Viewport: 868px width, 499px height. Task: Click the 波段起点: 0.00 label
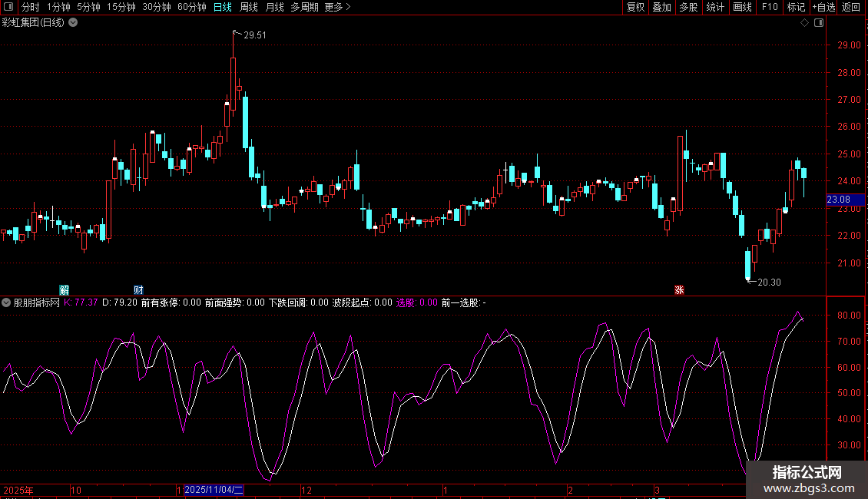[363, 302]
